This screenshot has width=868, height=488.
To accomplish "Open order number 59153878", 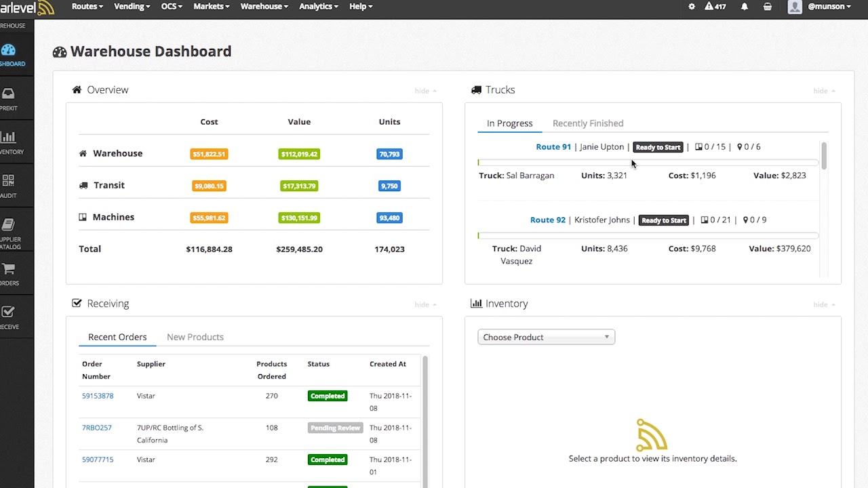I will [x=98, y=396].
